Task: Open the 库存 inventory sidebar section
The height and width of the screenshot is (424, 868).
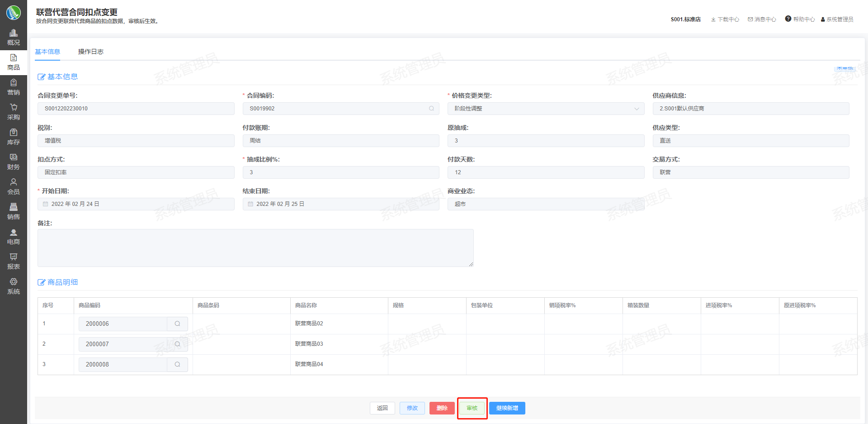Action: tap(14, 137)
